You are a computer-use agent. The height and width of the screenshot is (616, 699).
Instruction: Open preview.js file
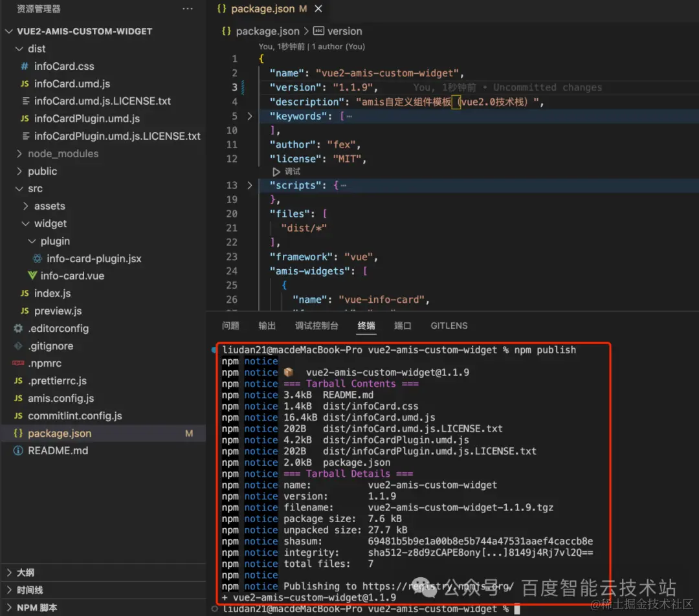[x=58, y=311]
